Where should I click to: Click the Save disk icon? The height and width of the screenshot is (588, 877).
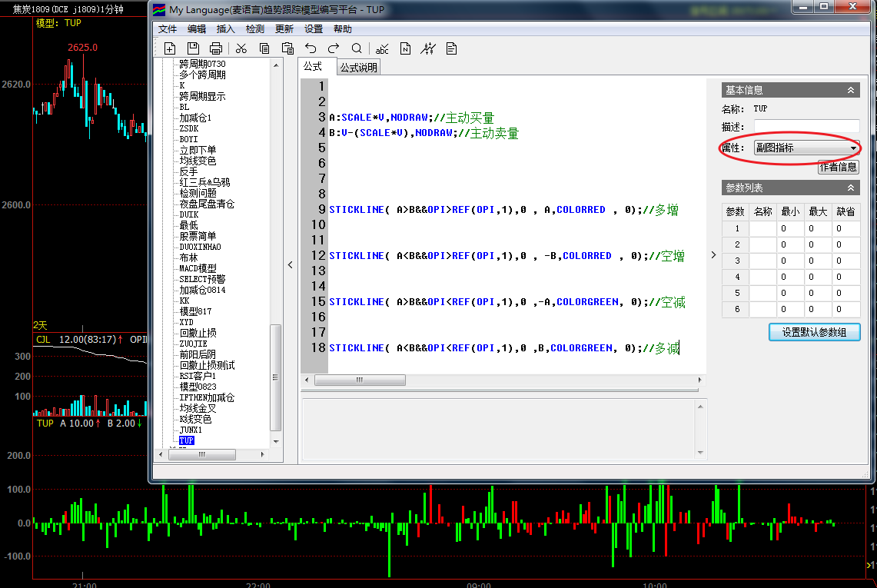[194, 48]
